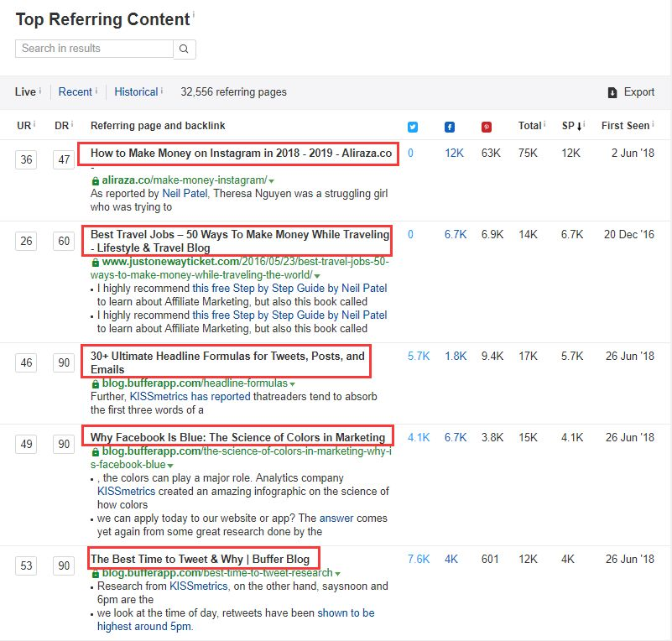Click the UR value 36
Screen dimensions: 672x641
26,159
